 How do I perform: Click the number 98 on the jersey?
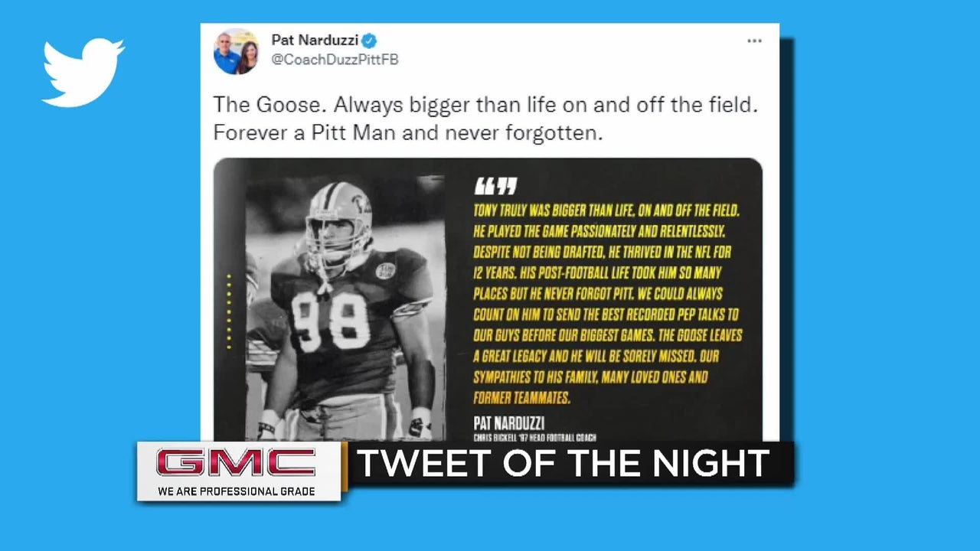point(331,321)
